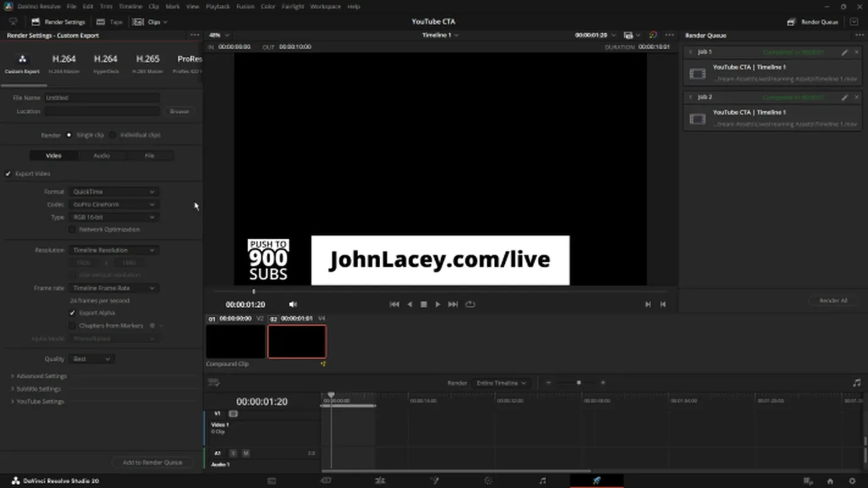Toggle Export Alpha checkbox
This screenshot has height=488, width=868.
click(x=73, y=313)
